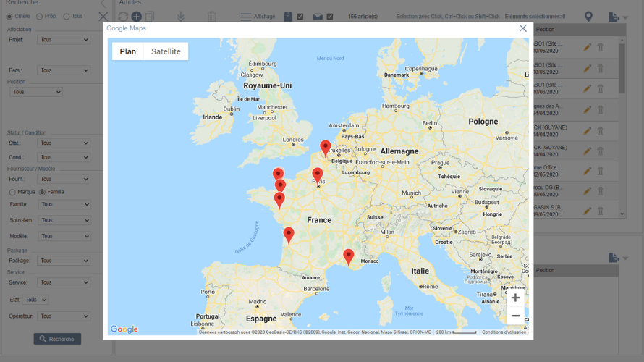This screenshot has height=362, width=644.
Task: Open the Opérateur dropdown
Action: [x=64, y=316]
